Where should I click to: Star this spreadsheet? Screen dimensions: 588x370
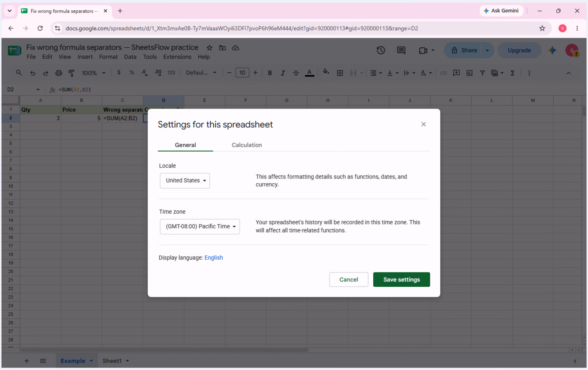pyautogui.click(x=209, y=48)
